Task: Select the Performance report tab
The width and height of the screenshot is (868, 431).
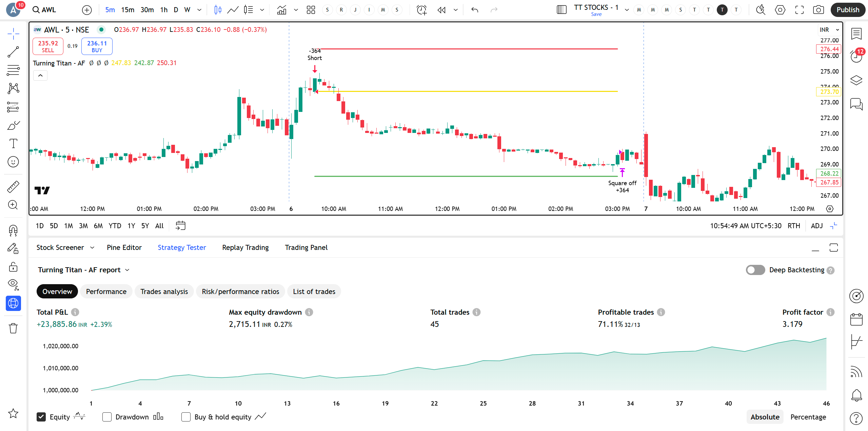Action: point(106,292)
